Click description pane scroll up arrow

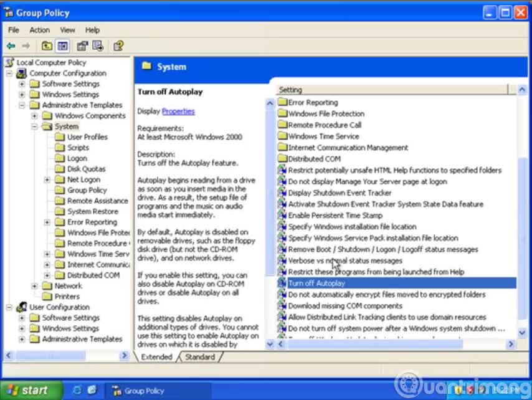point(270,103)
